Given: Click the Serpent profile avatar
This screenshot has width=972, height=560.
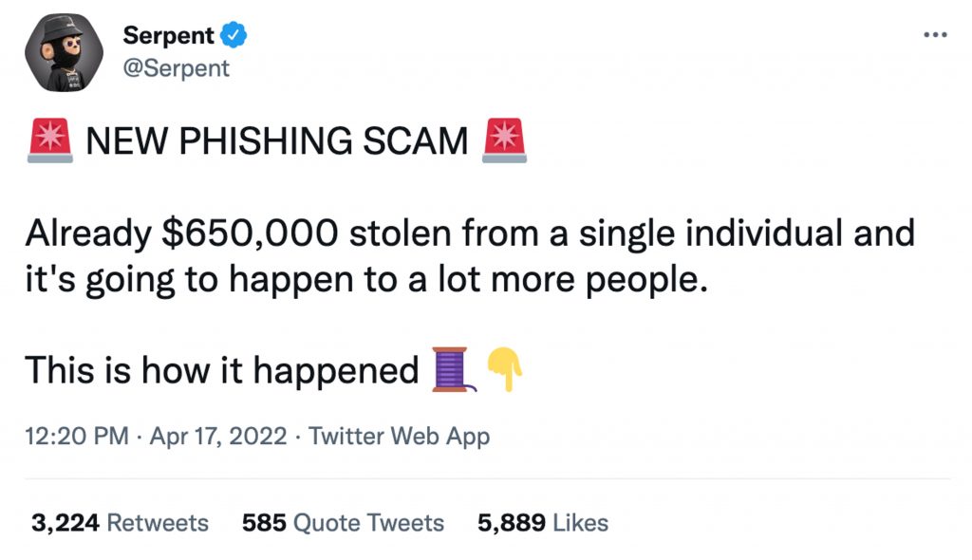Looking at the screenshot, I should point(65,54).
